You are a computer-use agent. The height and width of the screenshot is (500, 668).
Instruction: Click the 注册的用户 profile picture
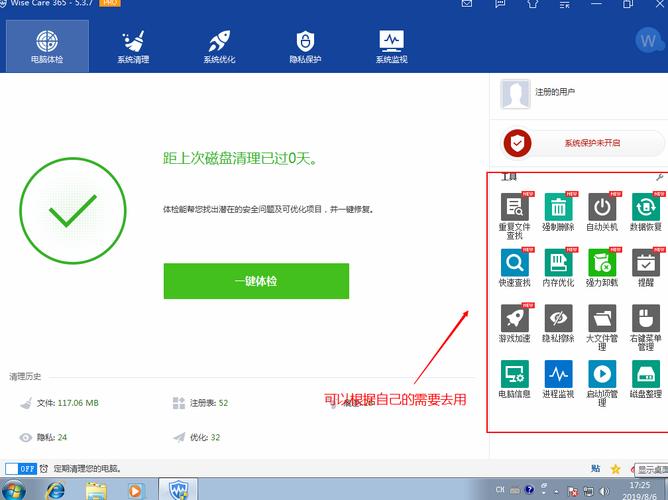515,94
